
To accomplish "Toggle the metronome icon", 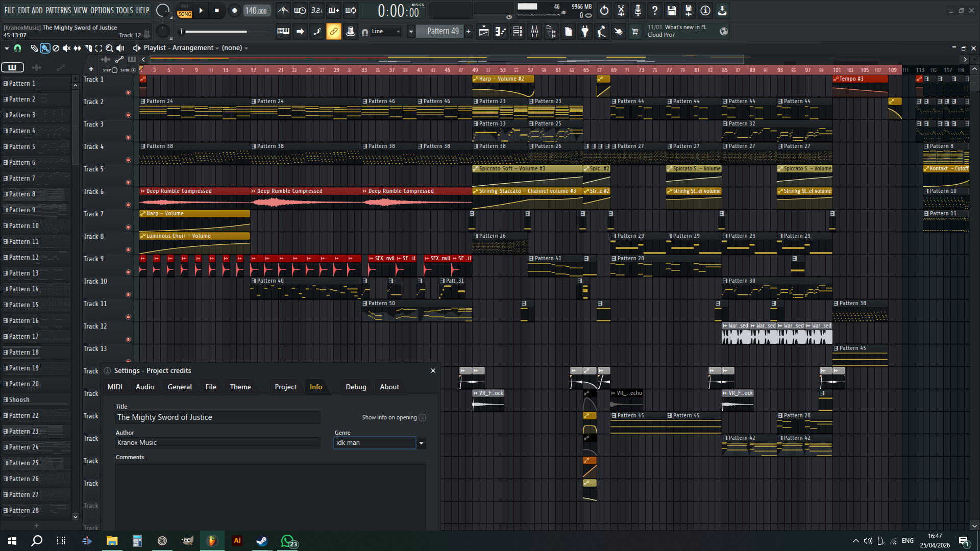I will tap(283, 10).
